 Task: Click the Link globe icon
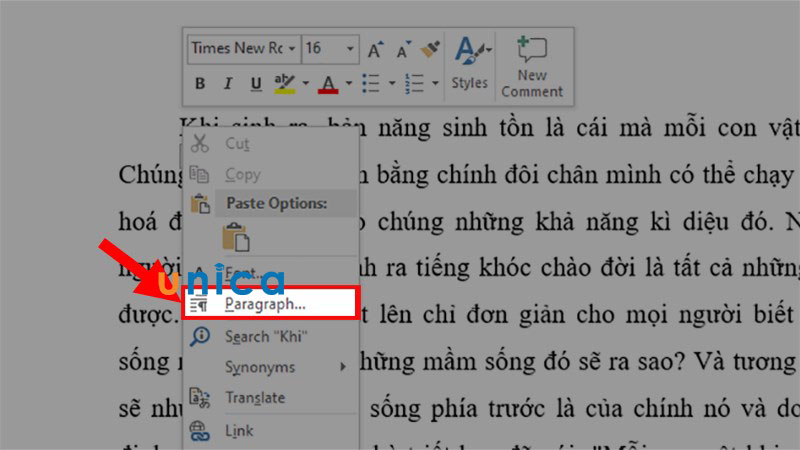[199, 431]
